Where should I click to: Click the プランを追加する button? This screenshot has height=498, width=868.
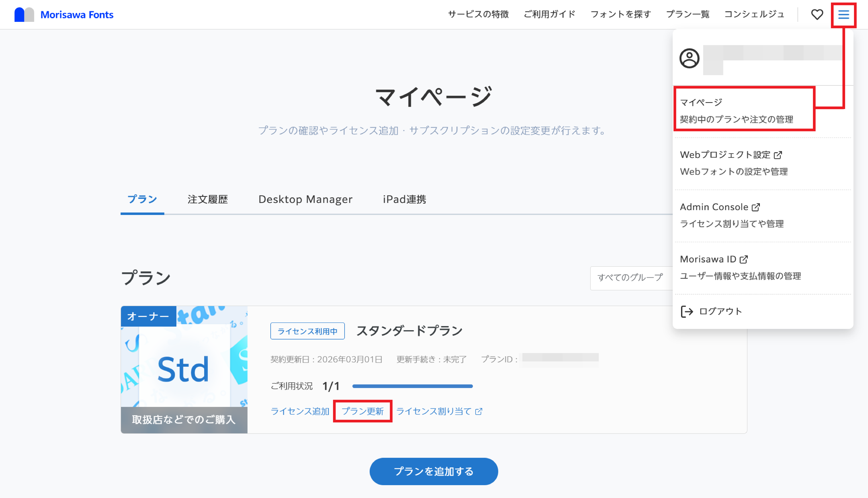point(434,471)
